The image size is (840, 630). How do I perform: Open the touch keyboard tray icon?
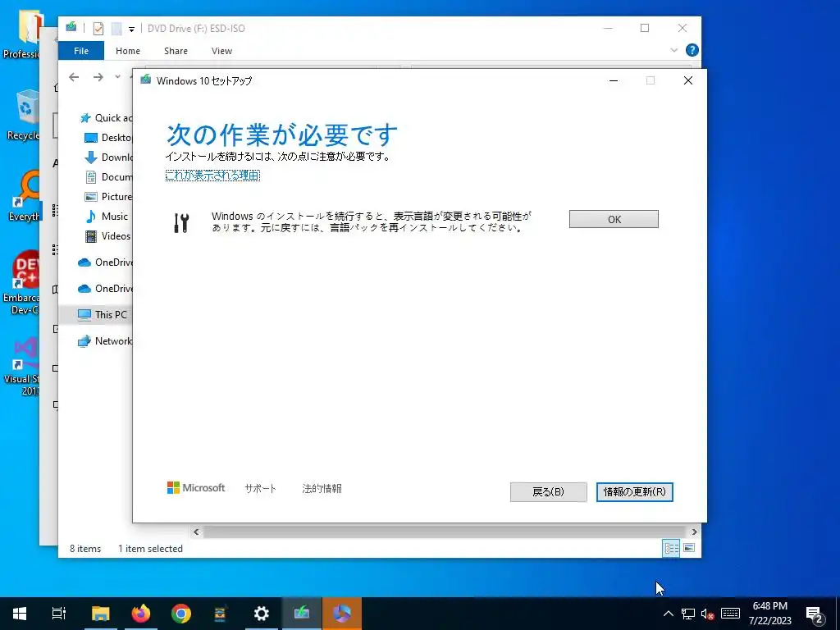click(730, 614)
